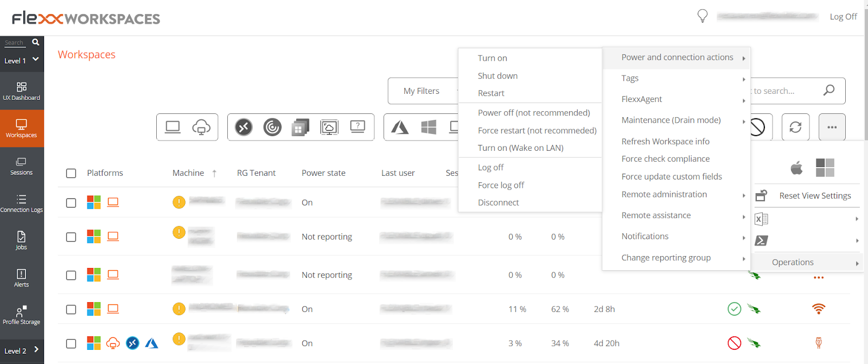Go to Jobs in the sidebar
The image size is (868, 364).
tap(22, 240)
